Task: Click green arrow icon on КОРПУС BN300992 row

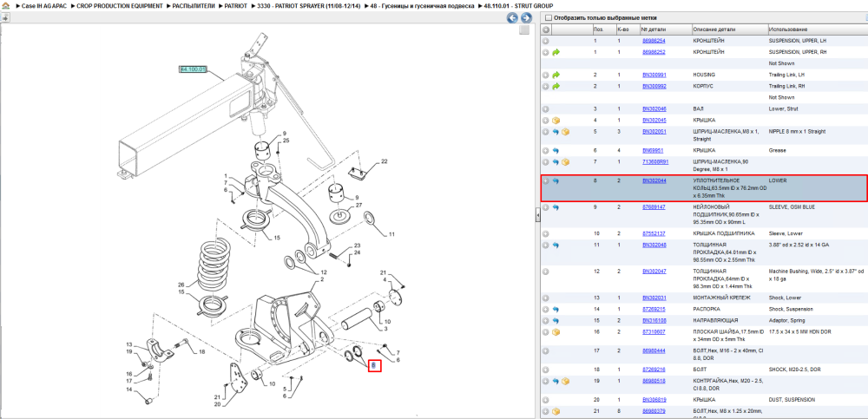Action: (x=556, y=87)
